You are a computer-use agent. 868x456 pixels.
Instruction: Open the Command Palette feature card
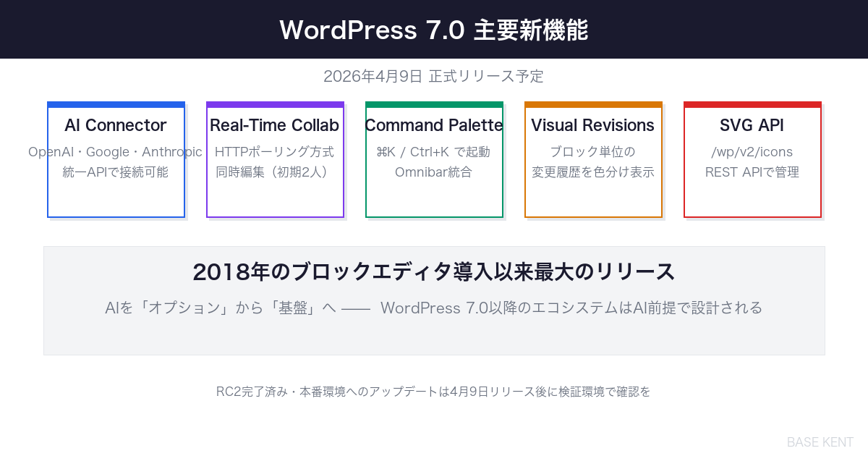coord(434,159)
